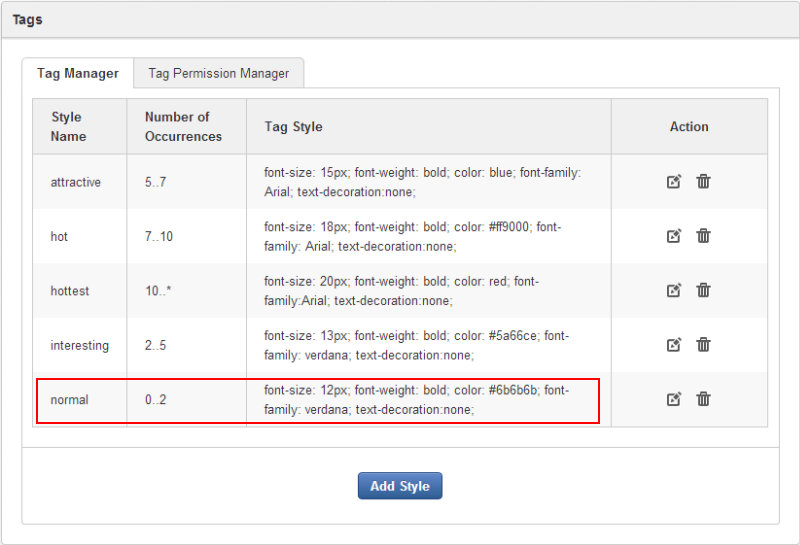The image size is (800, 545).
Task: Edit the normal tag style
Action: [x=674, y=399]
